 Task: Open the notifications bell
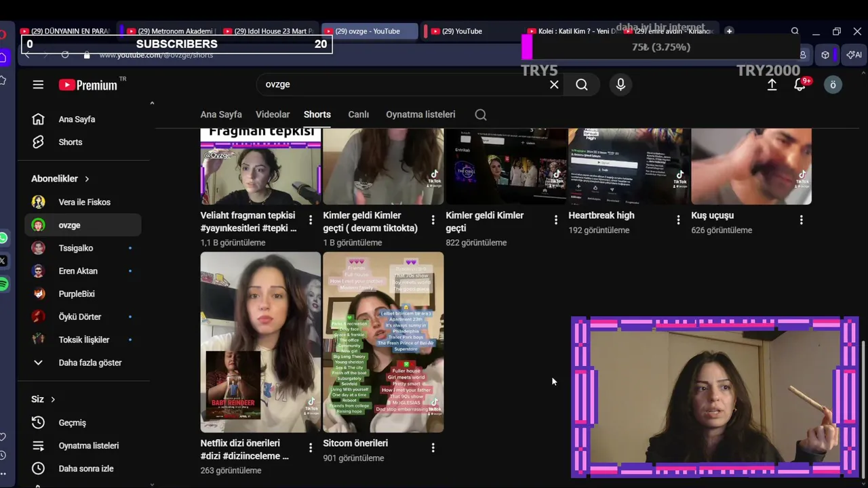(800, 85)
